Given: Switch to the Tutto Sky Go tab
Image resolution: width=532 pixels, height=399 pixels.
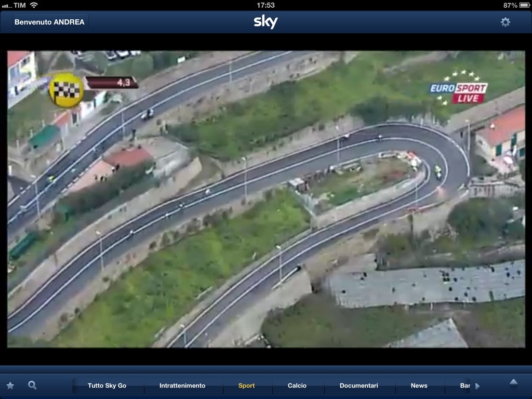Looking at the screenshot, I should pyautogui.click(x=107, y=385).
